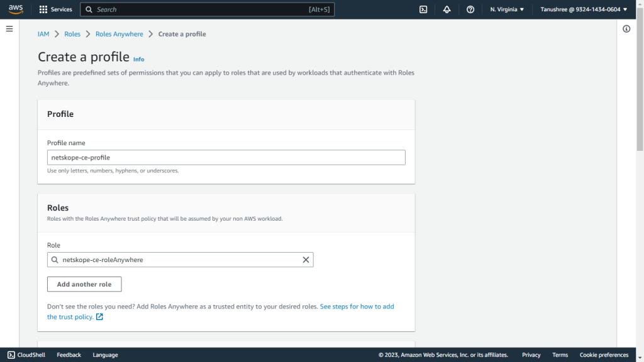
Task: Open Cookie preferences in footer
Action: (604, 354)
